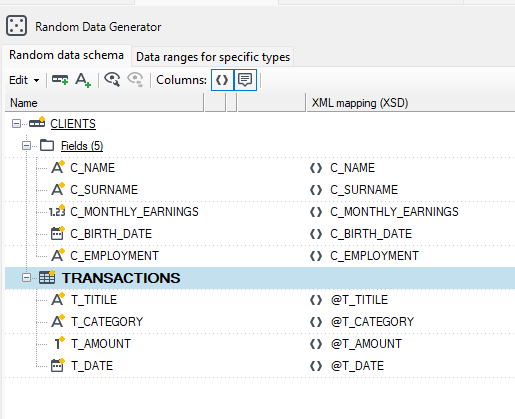Select the C_NAME field row
Viewport: 515px width, 419px height.
(92, 168)
